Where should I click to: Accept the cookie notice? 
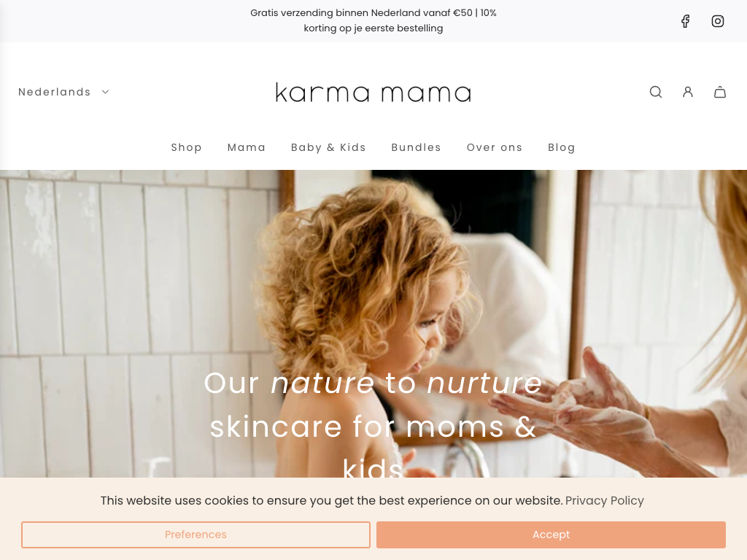pos(551,534)
